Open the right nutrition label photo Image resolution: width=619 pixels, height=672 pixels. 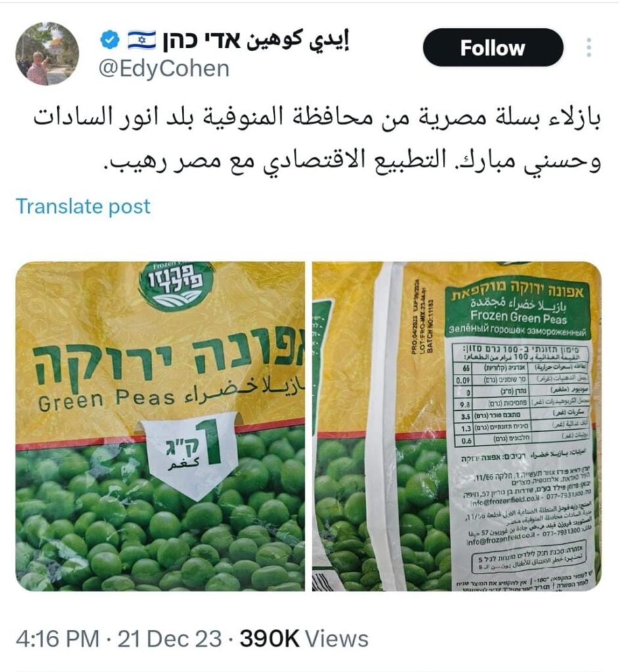tap(457, 427)
